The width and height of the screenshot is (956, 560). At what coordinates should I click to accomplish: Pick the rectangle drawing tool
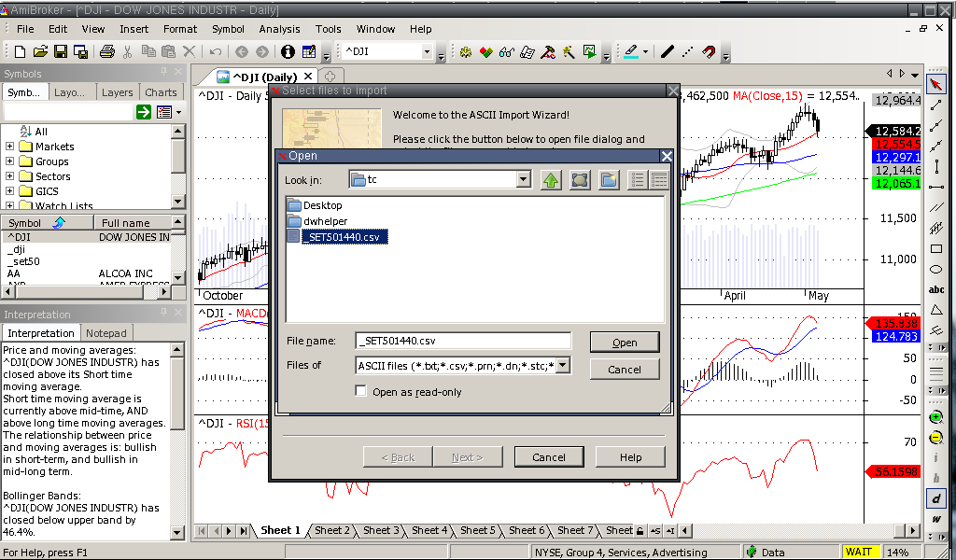935,248
